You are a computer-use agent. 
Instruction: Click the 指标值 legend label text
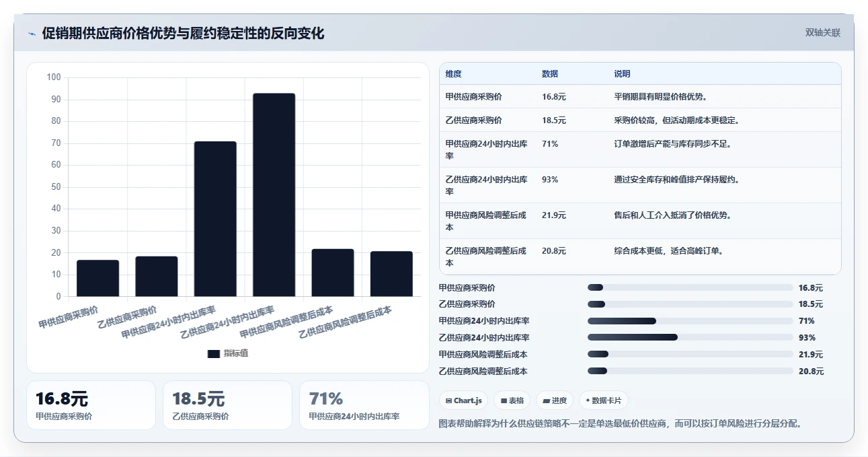(236, 353)
